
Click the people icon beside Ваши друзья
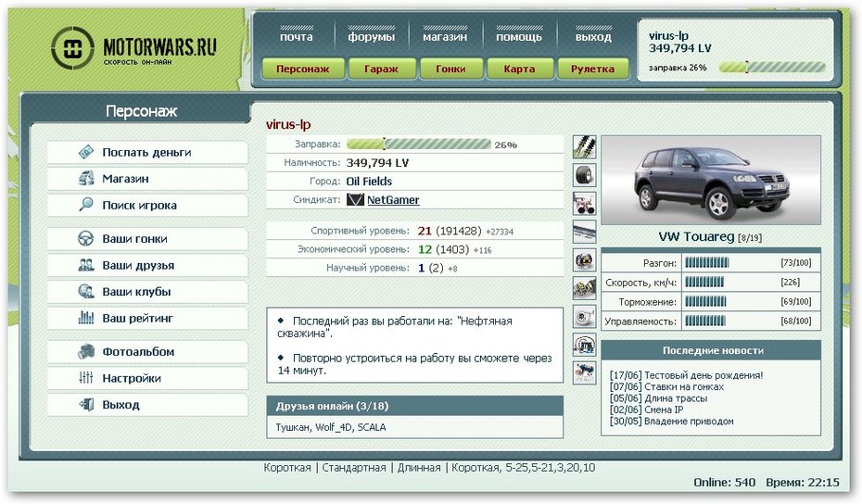[86, 265]
